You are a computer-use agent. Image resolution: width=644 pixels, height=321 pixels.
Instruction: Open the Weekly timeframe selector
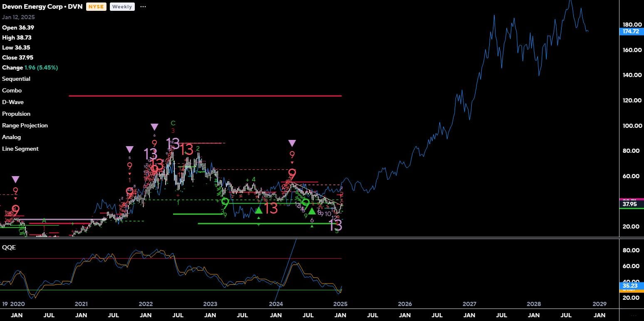point(122,7)
